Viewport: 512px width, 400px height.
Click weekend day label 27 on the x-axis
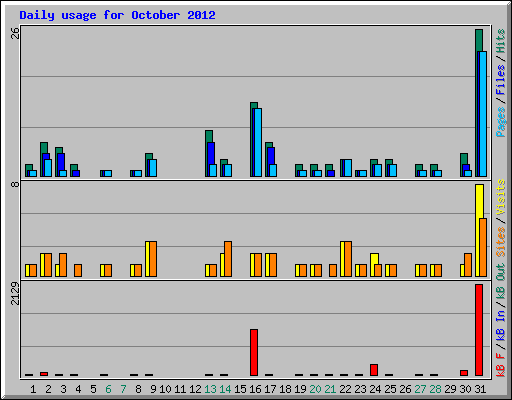click(420, 389)
